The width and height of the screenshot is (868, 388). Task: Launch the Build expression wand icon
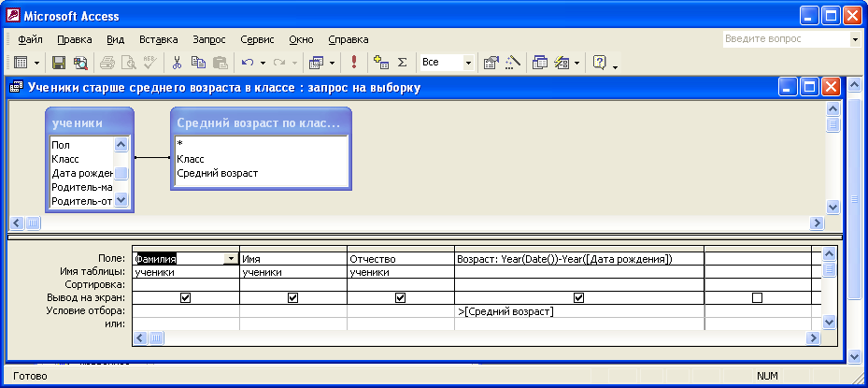[x=513, y=63]
